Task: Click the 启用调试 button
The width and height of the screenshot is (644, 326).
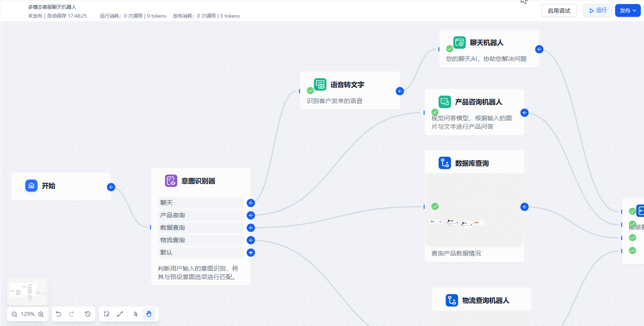Action: pos(559,11)
